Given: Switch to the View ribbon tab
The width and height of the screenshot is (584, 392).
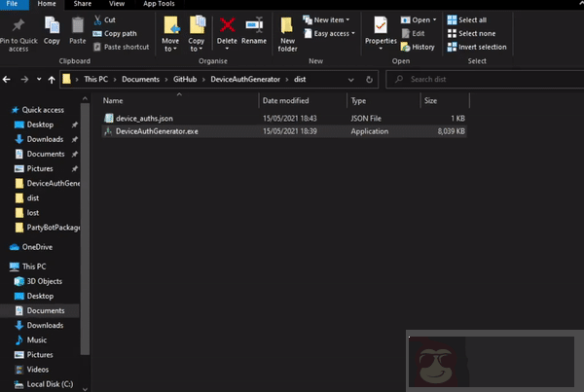Looking at the screenshot, I should 117,4.
